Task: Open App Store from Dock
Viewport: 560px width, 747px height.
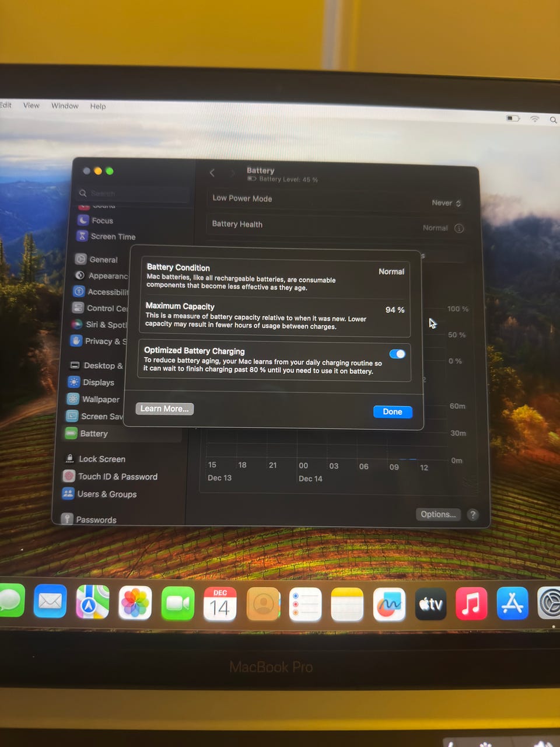Action: 512,603
